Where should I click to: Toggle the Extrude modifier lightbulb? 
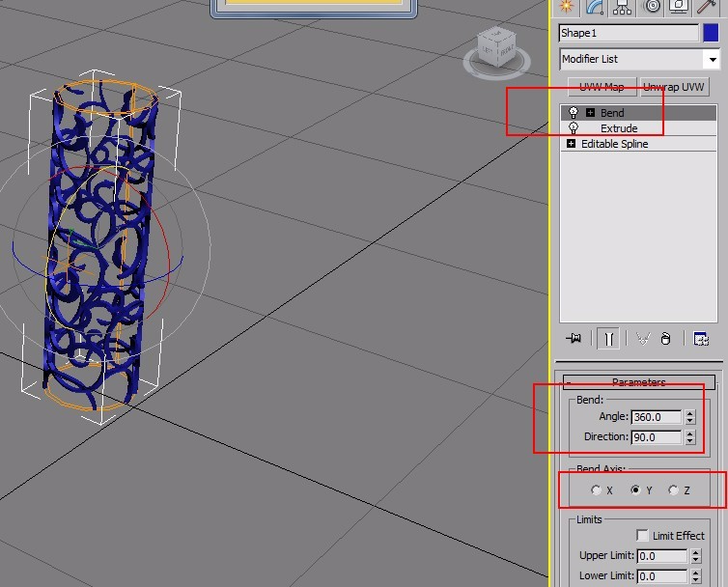pos(574,127)
